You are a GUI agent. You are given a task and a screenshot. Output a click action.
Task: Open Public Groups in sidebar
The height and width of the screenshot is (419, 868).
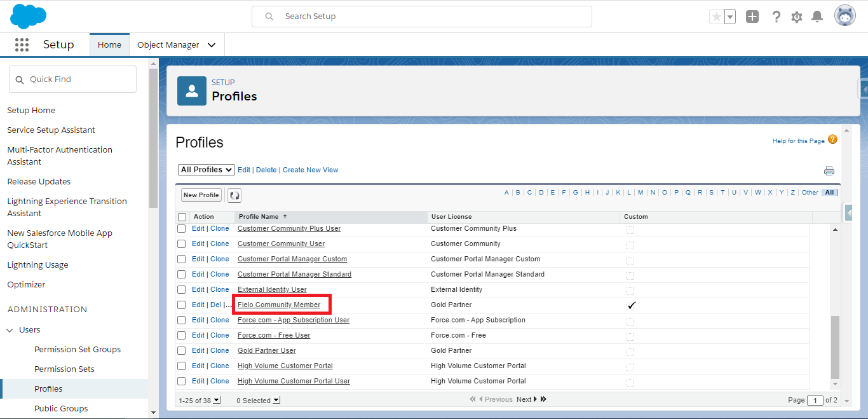pos(61,408)
